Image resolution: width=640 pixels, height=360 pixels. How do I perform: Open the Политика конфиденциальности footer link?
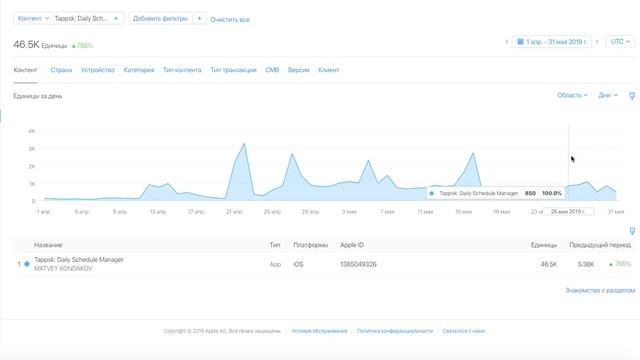click(395, 331)
